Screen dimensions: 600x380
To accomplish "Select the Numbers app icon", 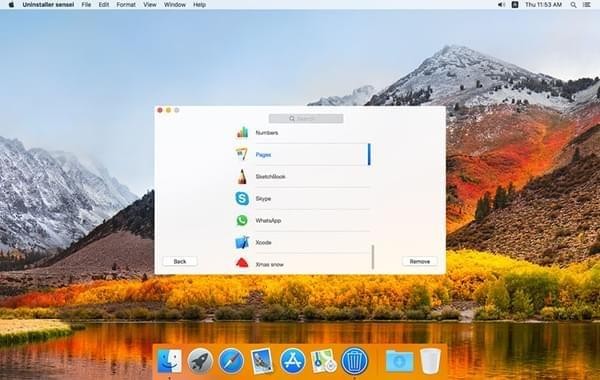I will tap(242, 132).
